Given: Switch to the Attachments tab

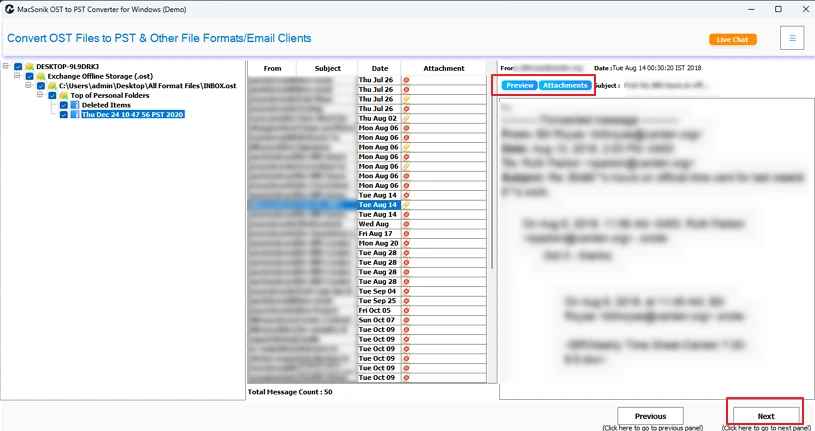Looking at the screenshot, I should [565, 86].
